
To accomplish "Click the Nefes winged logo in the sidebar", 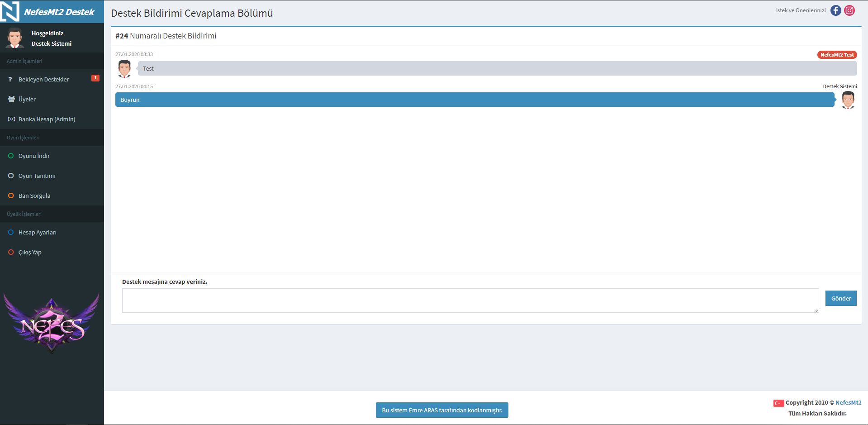I will (52, 323).
